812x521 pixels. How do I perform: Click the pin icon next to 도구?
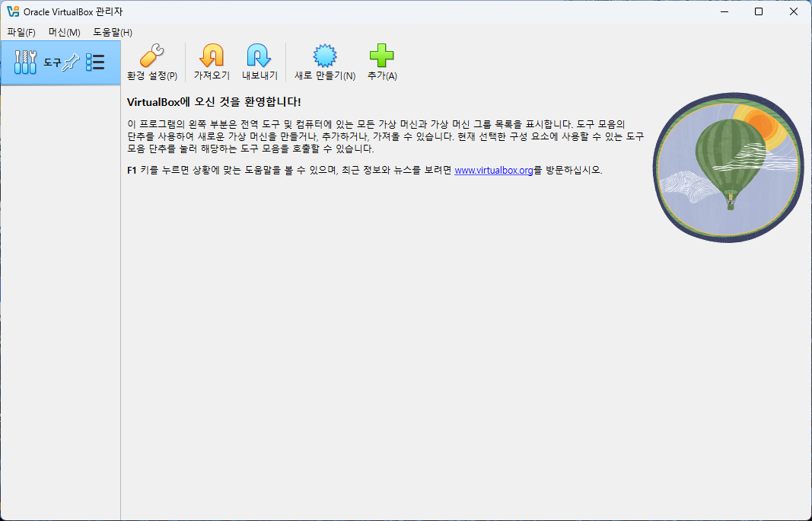(x=71, y=62)
